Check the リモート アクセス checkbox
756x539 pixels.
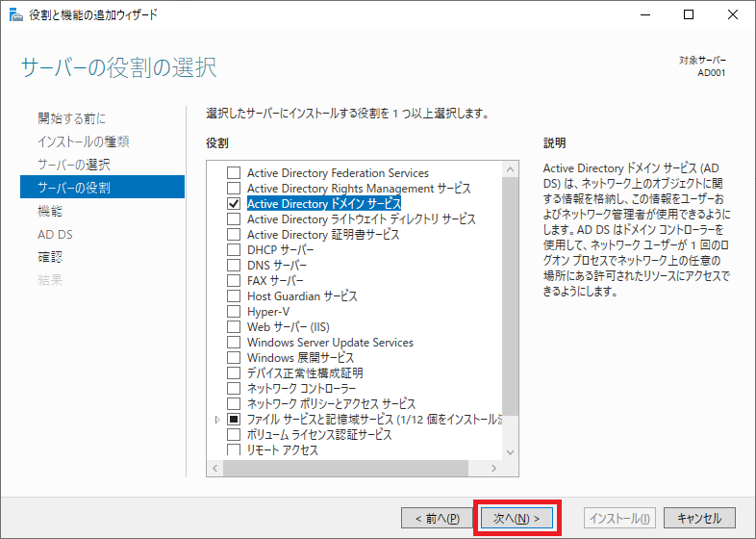pos(234,449)
